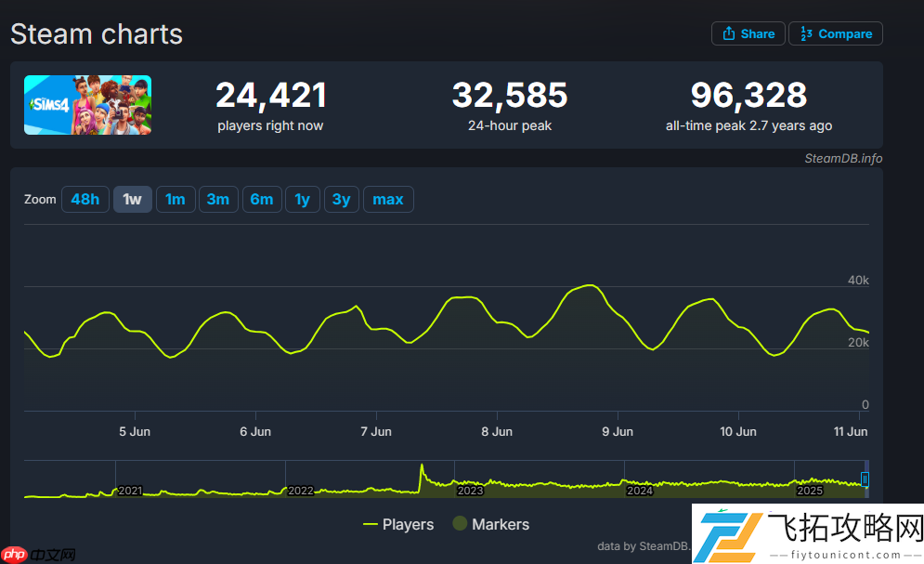Click the 'all-time peak 2.7 years ago' caption
Image resolution: width=924 pixels, height=564 pixels.
coord(749,125)
